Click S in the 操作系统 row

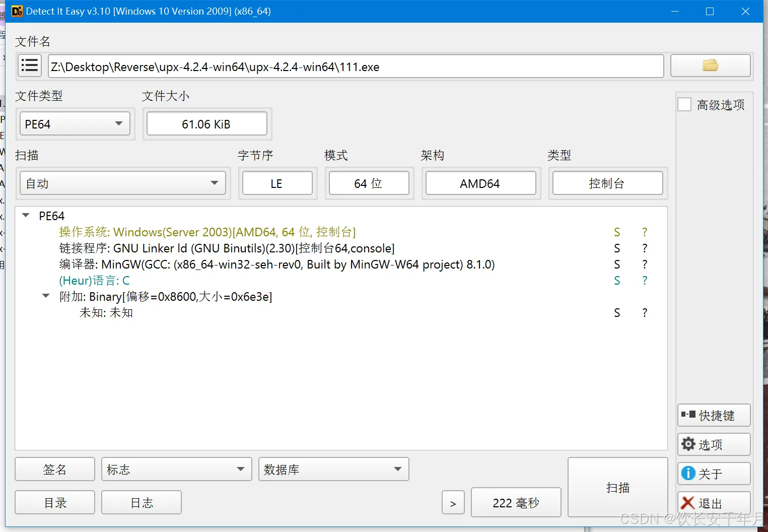coord(617,232)
